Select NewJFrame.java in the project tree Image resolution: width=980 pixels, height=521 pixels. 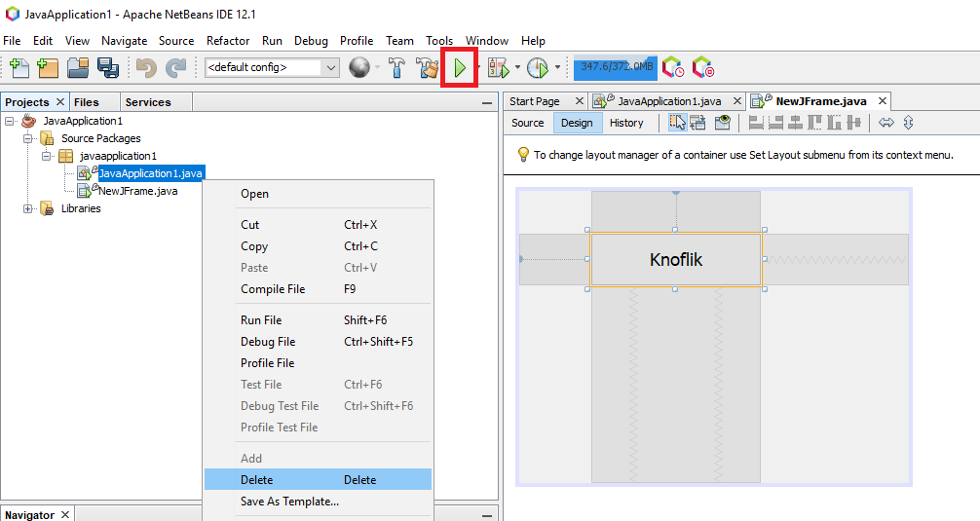point(137,191)
